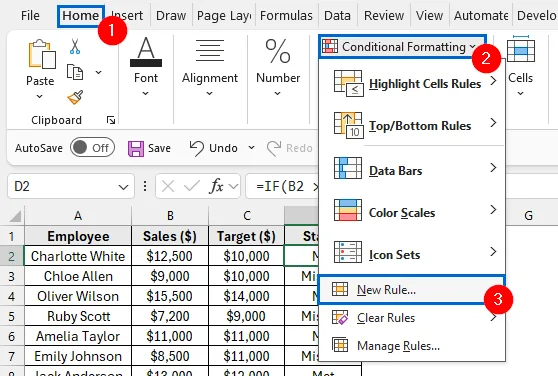This screenshot has width=558, height=376.
Task: Switch to the Review tab
Action: [384, 16]
